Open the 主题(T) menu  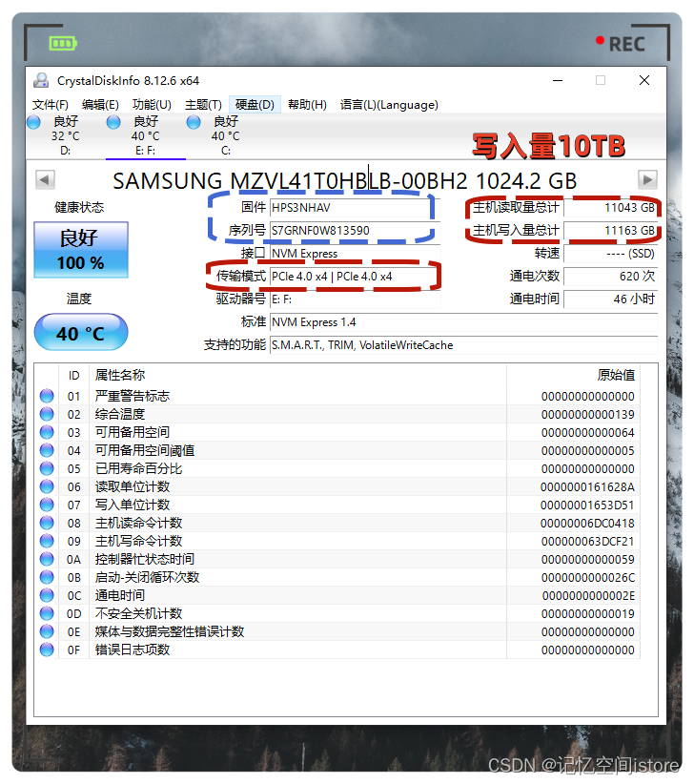pos(203,105)
